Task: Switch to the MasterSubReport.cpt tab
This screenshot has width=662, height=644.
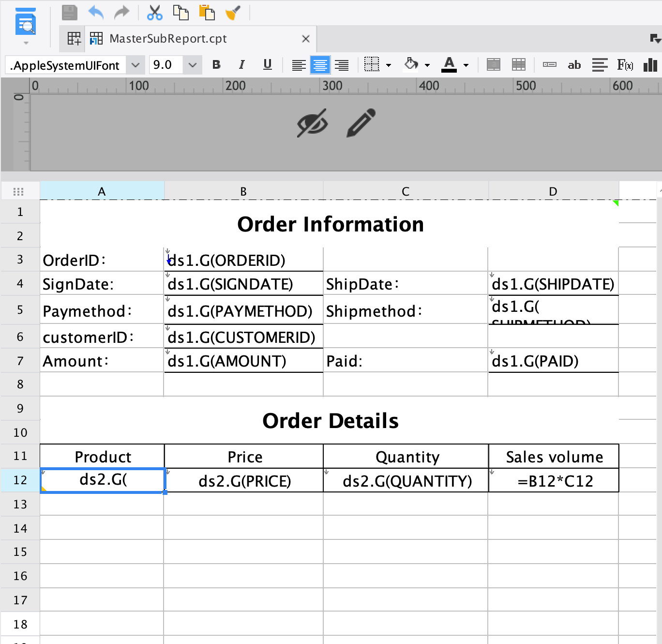Action: [x=168, y=39]
